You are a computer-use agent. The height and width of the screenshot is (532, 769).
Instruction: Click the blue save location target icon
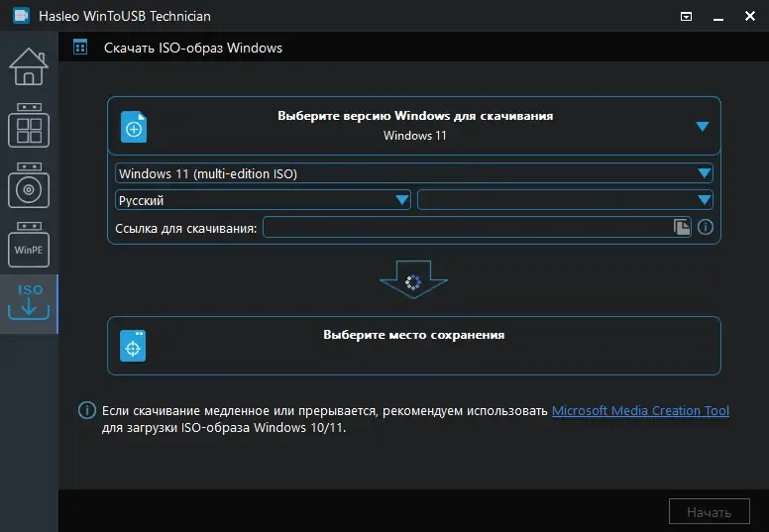(x=133, y=346)
